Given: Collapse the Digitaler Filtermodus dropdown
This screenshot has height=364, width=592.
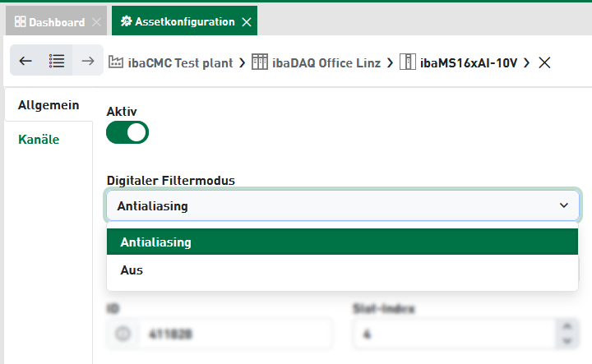Looking at the screenshot, I should (564, 205).
